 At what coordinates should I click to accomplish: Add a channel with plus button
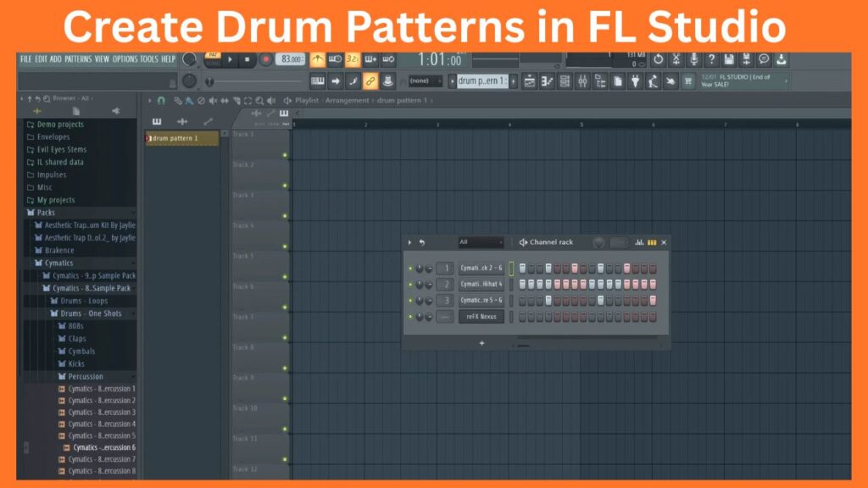(x=481, y=343)
